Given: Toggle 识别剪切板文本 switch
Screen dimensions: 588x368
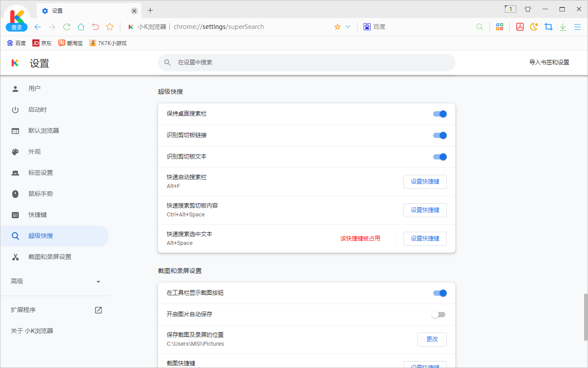Looking at the screenshot, I should click(x=440, y=157).
